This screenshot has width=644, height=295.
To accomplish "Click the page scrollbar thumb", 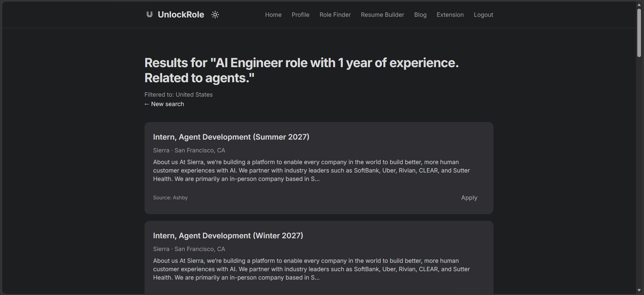I will [x=639, y=33].
